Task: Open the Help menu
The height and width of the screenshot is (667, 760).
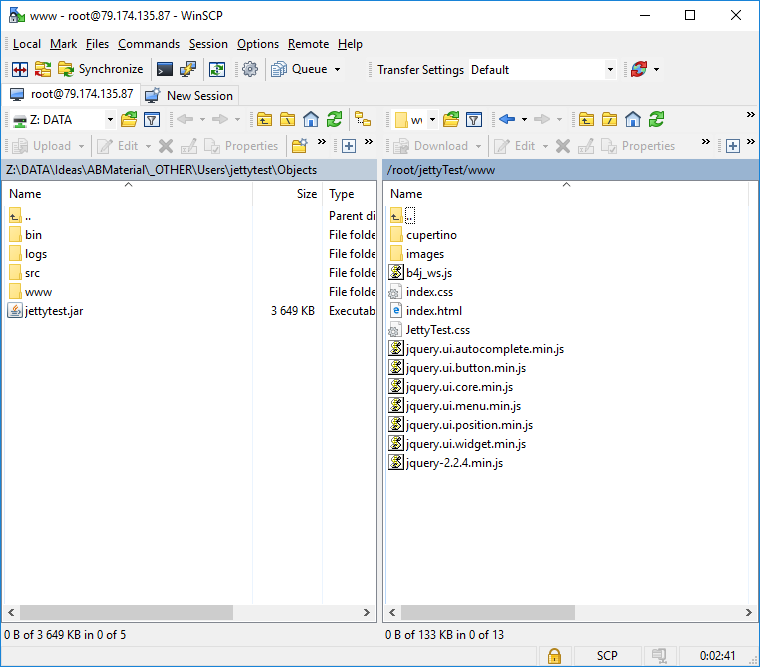Action: coord(350,44)
